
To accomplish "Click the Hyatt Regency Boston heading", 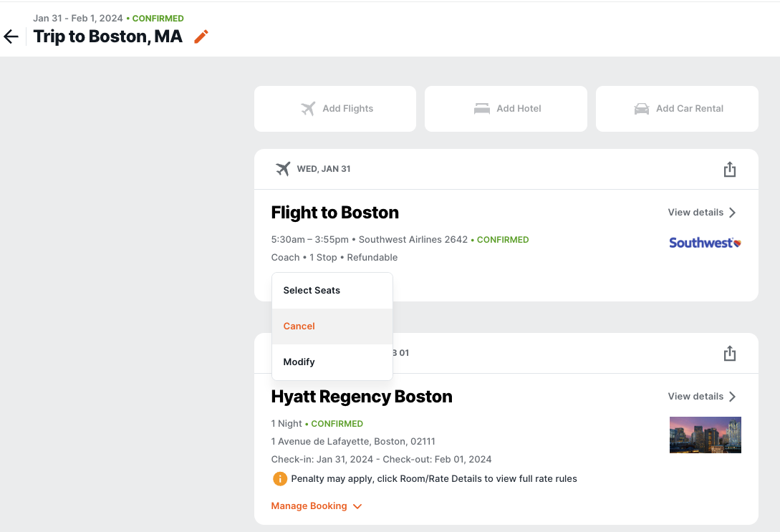I will coord(362,396).
